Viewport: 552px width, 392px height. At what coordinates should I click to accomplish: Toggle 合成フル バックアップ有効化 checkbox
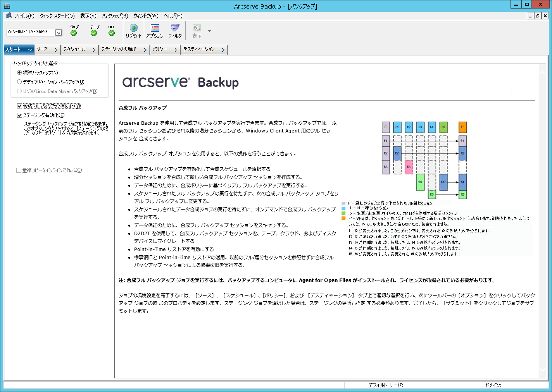click(x=19, y=106)
